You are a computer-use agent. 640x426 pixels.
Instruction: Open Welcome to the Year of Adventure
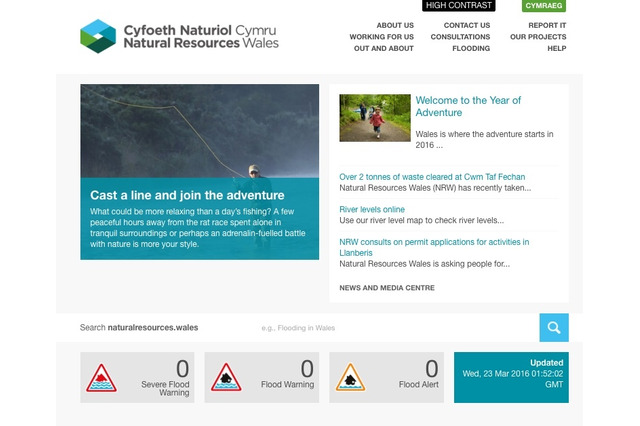click(468, 107)
